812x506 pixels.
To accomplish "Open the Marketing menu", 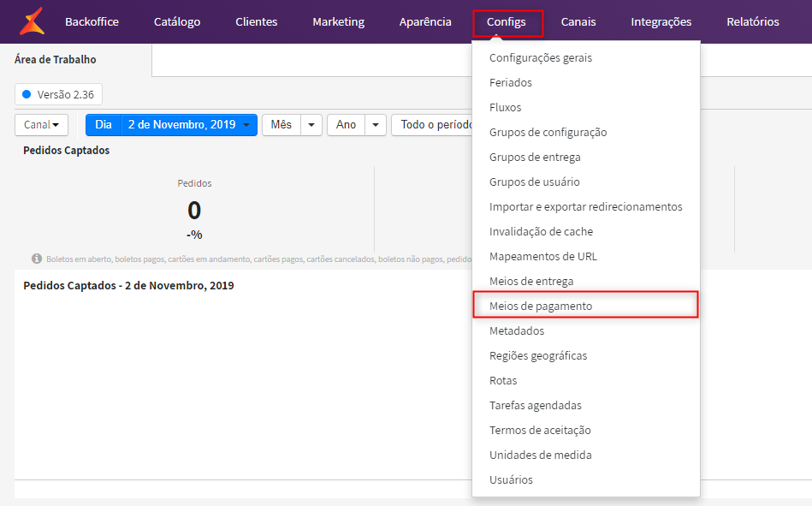I will pos(339,21).
